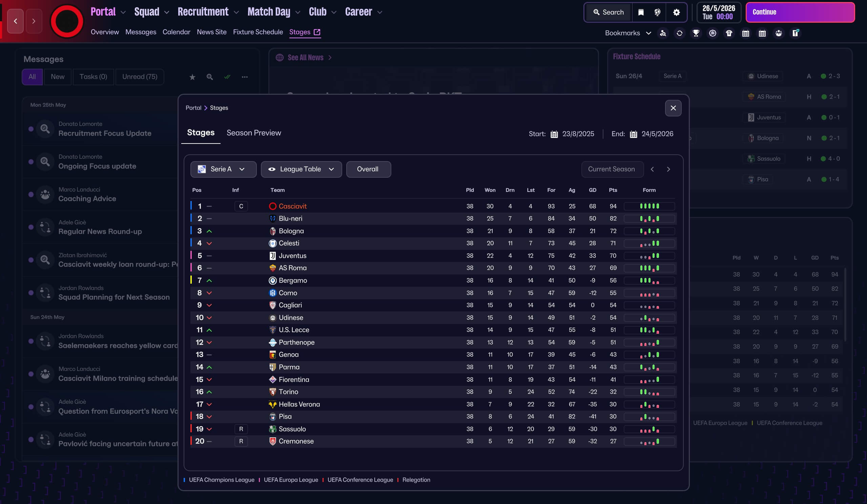Select the Unread (75) message filter
This screenshot has width=867, height=504.
click(x=140, y=76)
